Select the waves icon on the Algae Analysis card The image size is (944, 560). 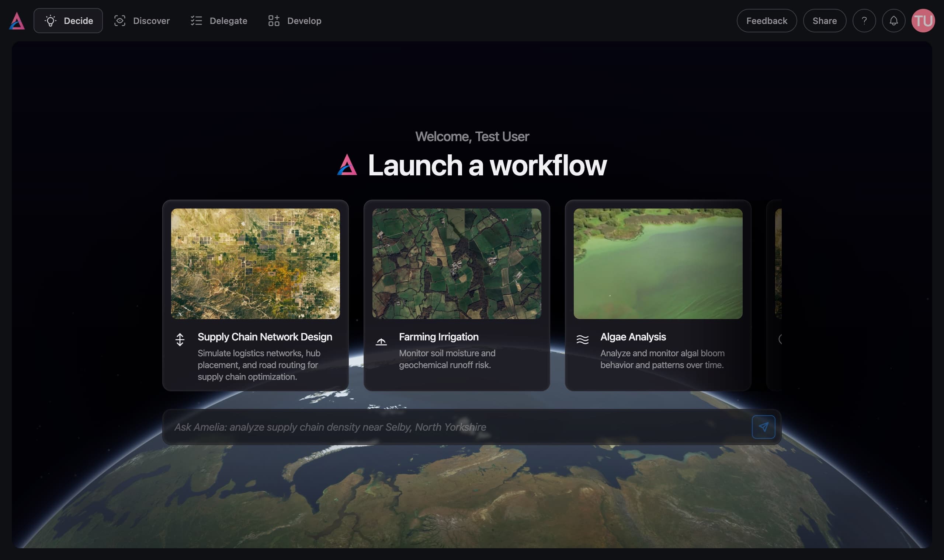(583, 339)
